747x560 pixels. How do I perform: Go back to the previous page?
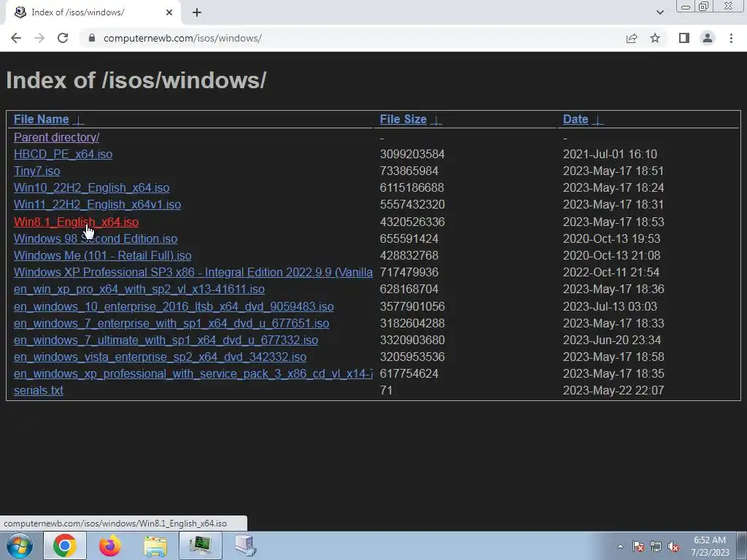[16, 38]
